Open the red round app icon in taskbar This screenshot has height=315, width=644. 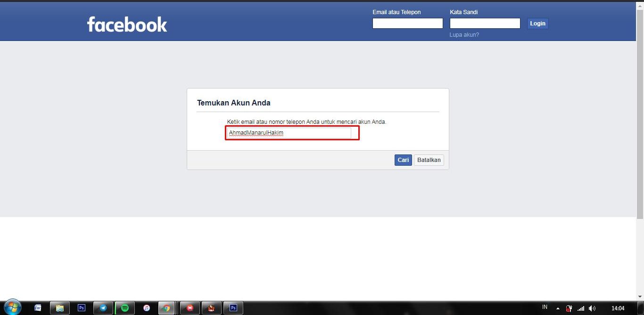coord(190,308)
